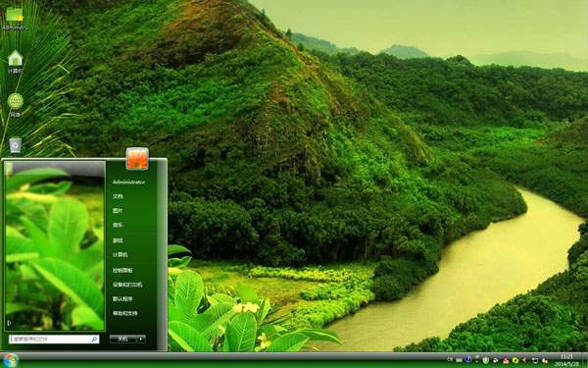Open the 计算机 desktop icon
Viewport: 588px width, 368px height.
point(15,62)
